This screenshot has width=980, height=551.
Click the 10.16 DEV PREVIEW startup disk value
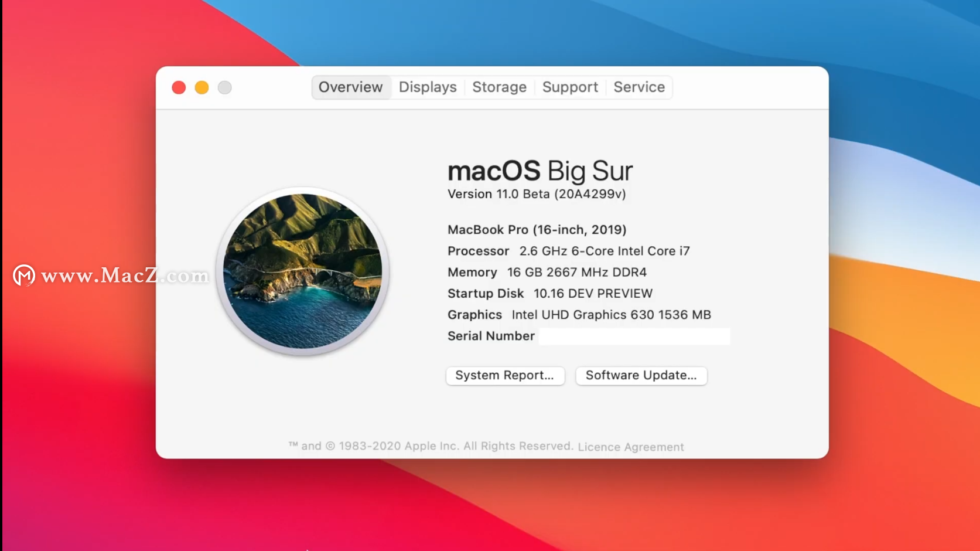tap(593, 294)
